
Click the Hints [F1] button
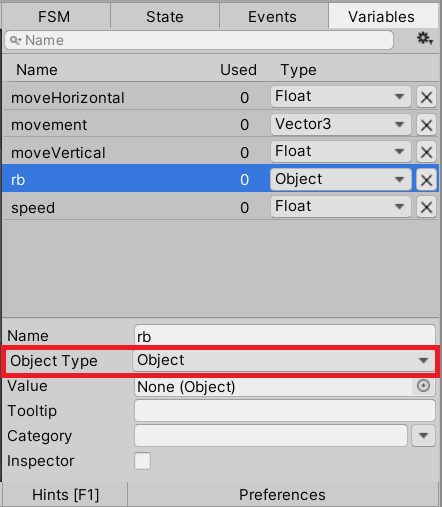pyautogui.click(x=65, y=494)
